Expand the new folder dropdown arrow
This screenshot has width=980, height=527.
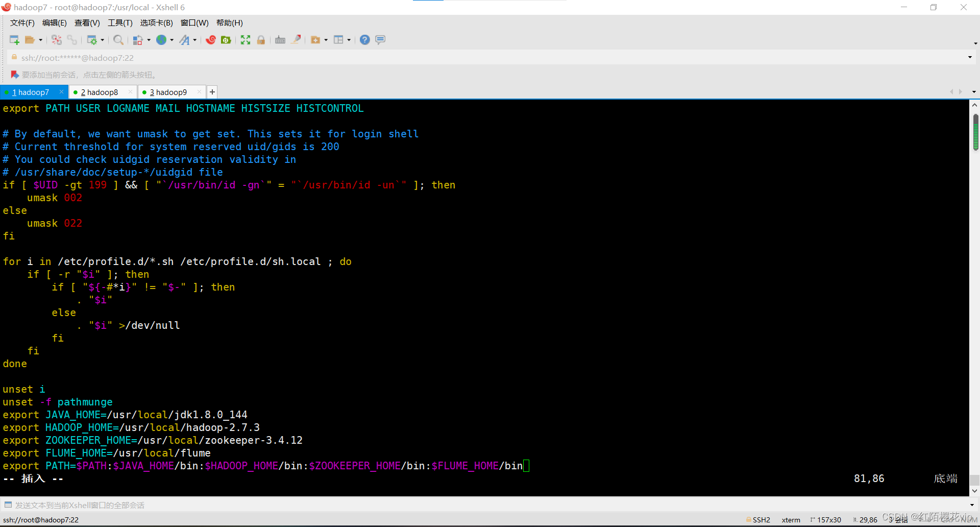(326, 40)
